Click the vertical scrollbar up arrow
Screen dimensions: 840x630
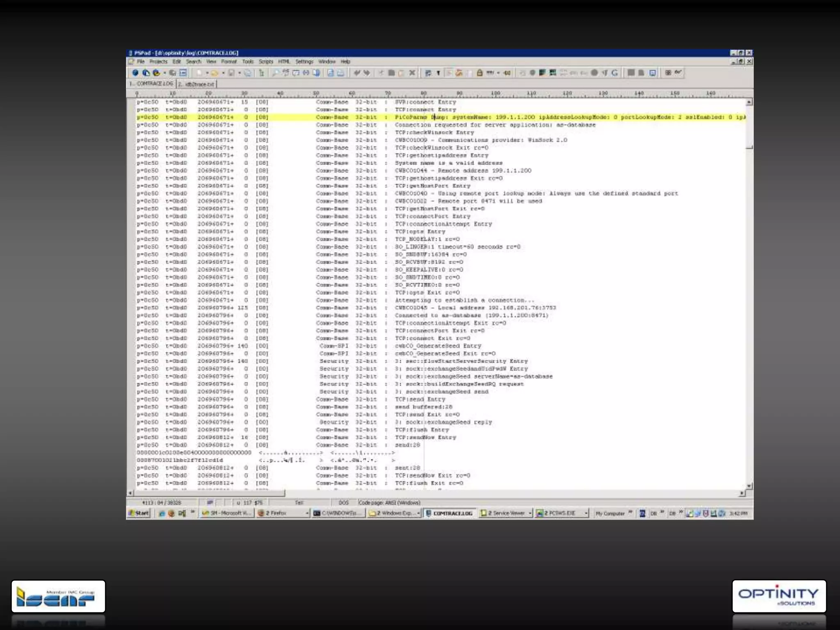tap(749, 102)
